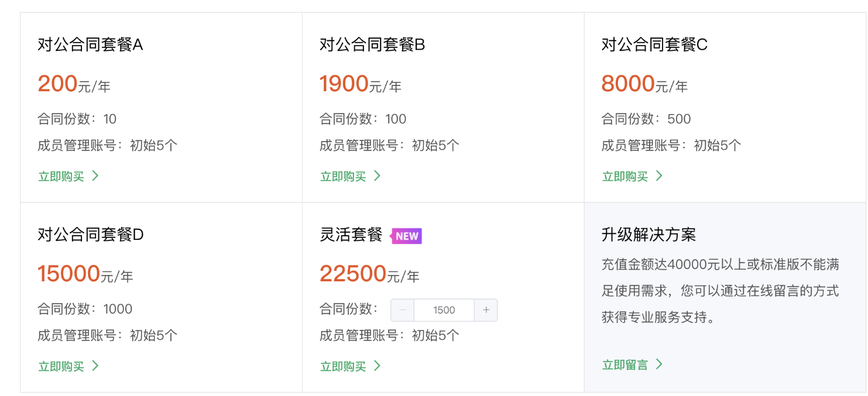This screenshot has width=868, height=396.
Task: Click the contract count field showing 1500
Action: 444,310
